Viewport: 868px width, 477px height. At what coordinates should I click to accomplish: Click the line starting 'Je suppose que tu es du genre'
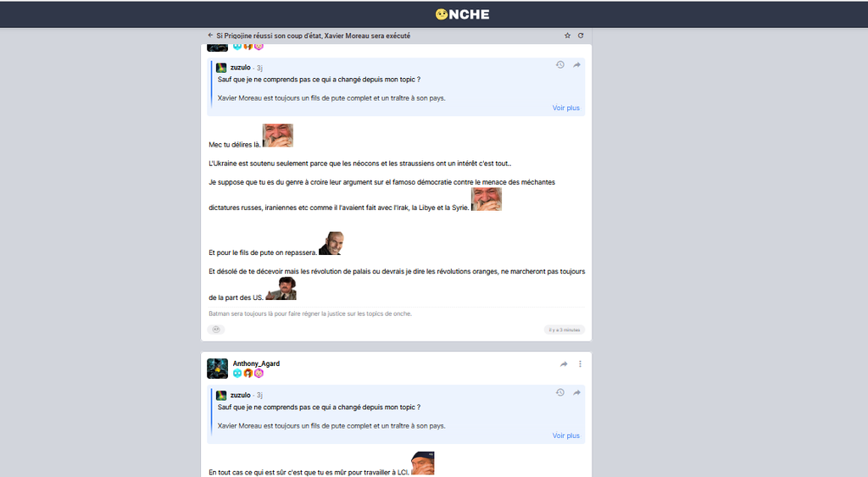tap(382, 182)
